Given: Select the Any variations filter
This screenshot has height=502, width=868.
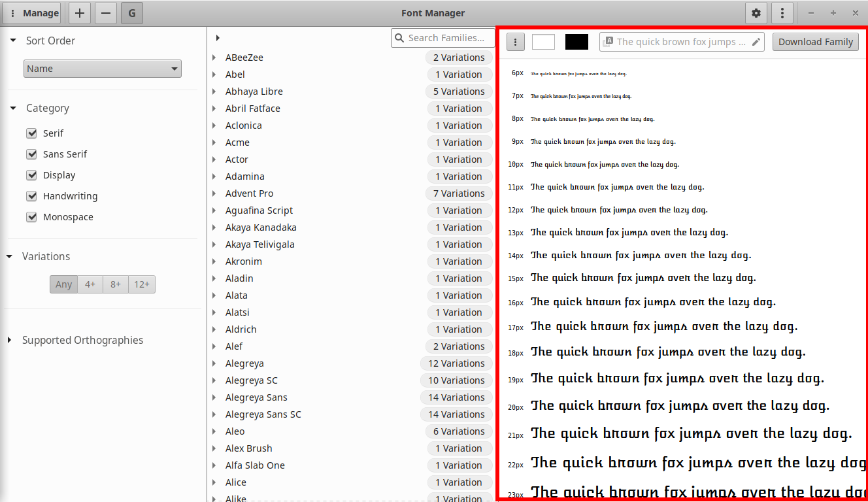Looking at the screenshot, I should [63, 284].
